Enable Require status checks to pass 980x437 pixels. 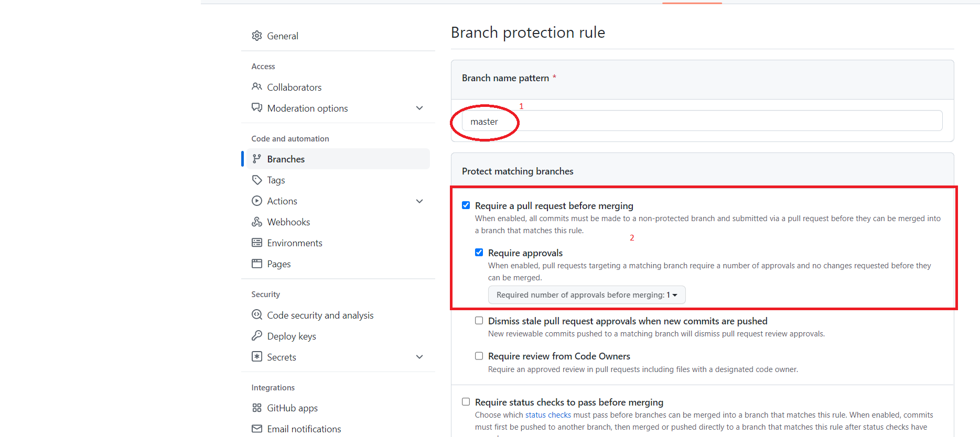point(466,401)
